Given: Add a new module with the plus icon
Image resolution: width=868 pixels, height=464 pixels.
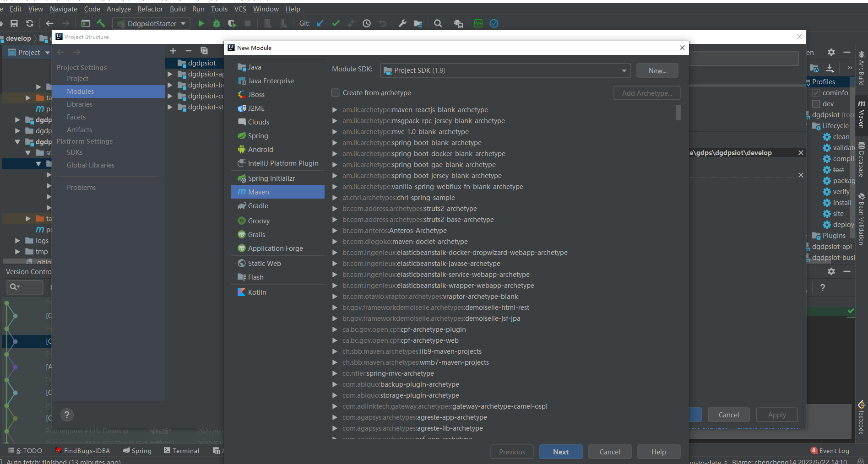Looking at the screenshot, I should [x=173, y=51].
